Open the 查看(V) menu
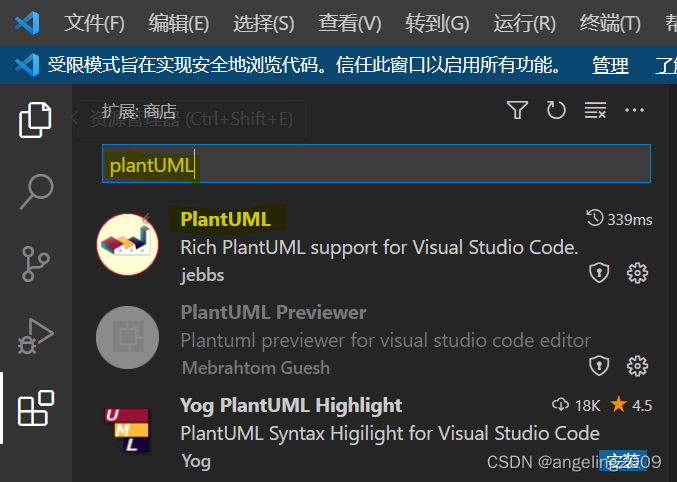 pyautogui.click(x=349, y=23)
